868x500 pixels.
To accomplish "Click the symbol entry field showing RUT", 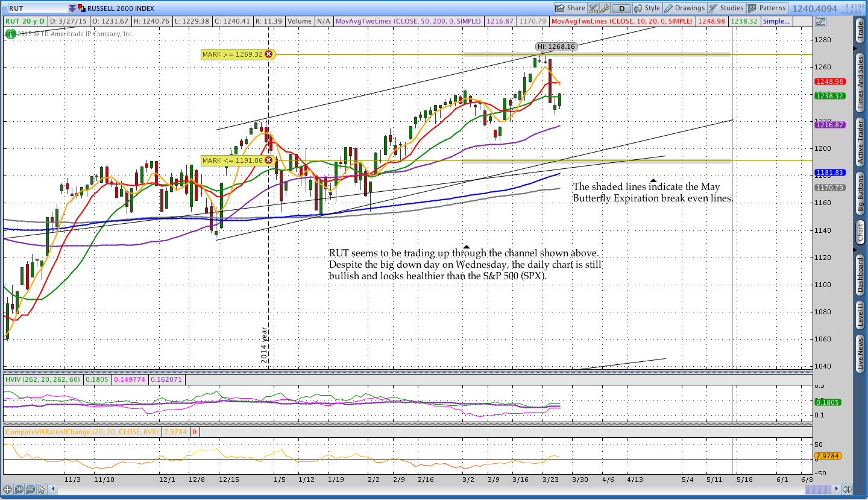I will pos(37,8).
